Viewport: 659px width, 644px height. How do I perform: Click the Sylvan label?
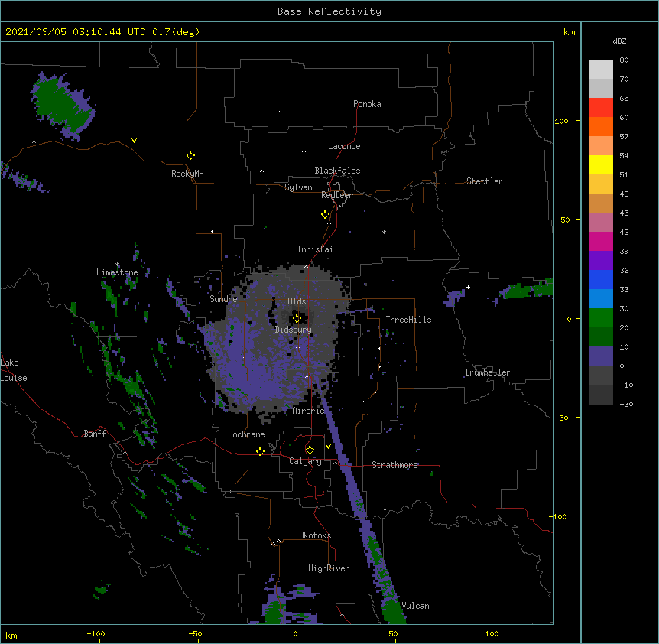point(298,187)
